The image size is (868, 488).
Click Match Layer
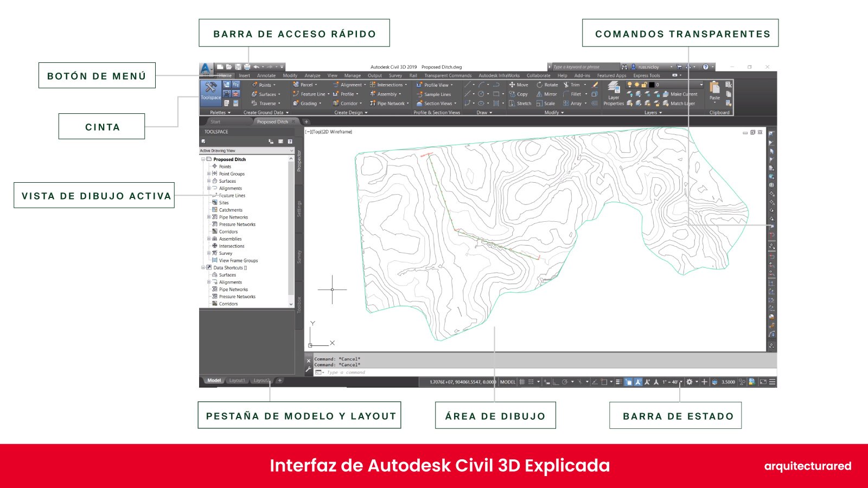[x=679, y=103]
